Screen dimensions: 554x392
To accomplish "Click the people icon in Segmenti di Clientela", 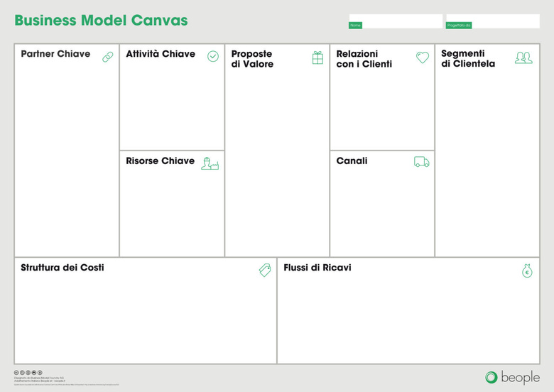I will tap(523, 58).
